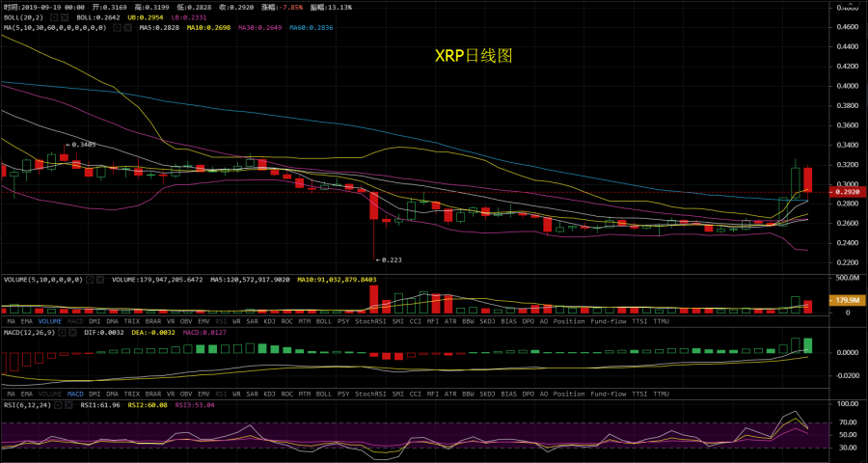This screenshot has height=463, width=868.
Task: Select WR tab in row beneath MACD chart
Action: (236, 394)
